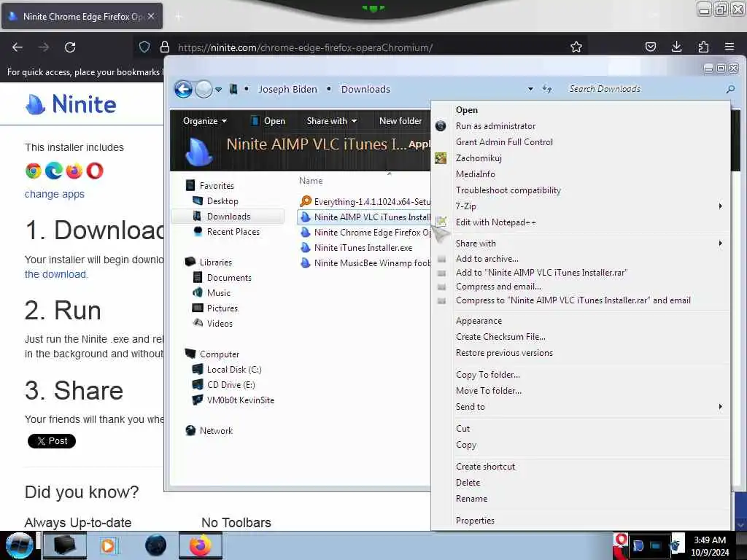
Task: Click the search magnifier icon in Explorer
Action: (x=730, y=89)
